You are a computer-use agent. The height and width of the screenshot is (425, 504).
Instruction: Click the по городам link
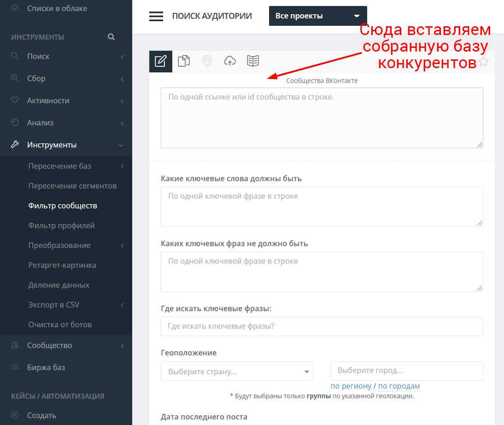point(399,386)
